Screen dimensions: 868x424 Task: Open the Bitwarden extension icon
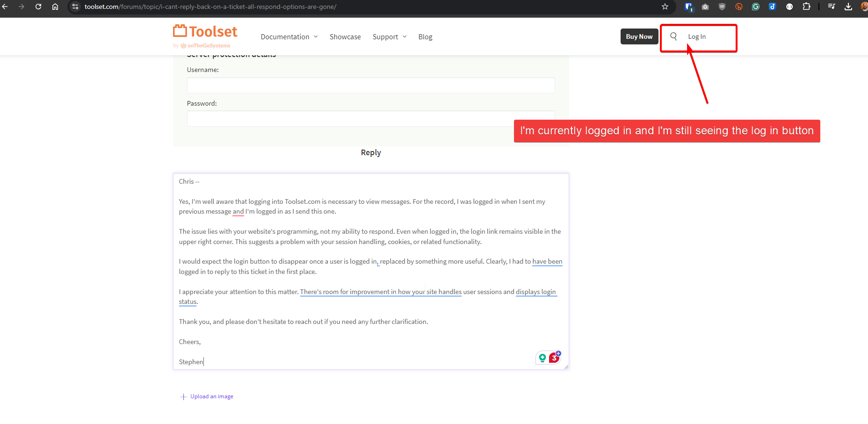pyautogui.click(x=688, y=7)
